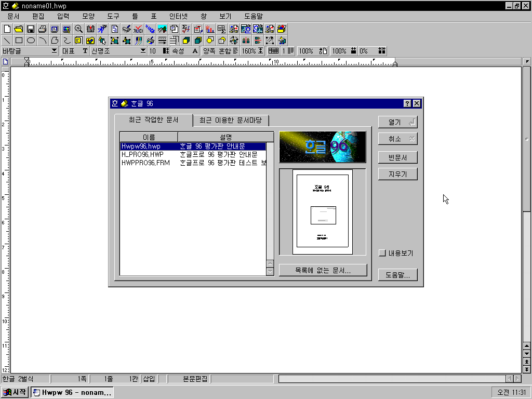Click the flip horizontally icon
This screenshot has height=399, width=532.
point(246,41)
